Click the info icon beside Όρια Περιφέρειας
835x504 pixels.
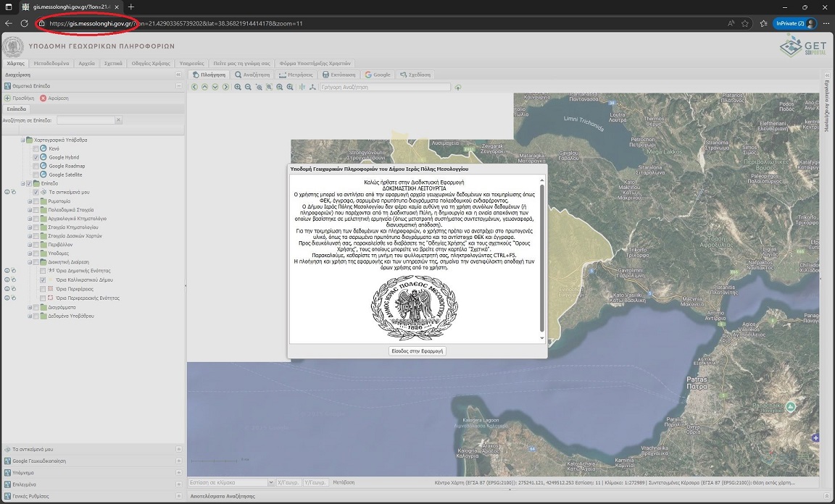tap(7, 289)
